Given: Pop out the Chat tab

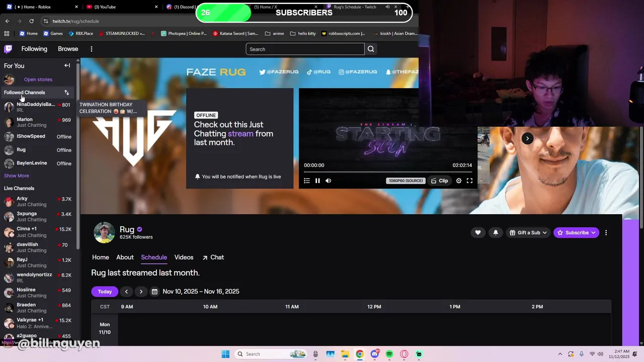Looking at the screenshot, I should point(213,257).
